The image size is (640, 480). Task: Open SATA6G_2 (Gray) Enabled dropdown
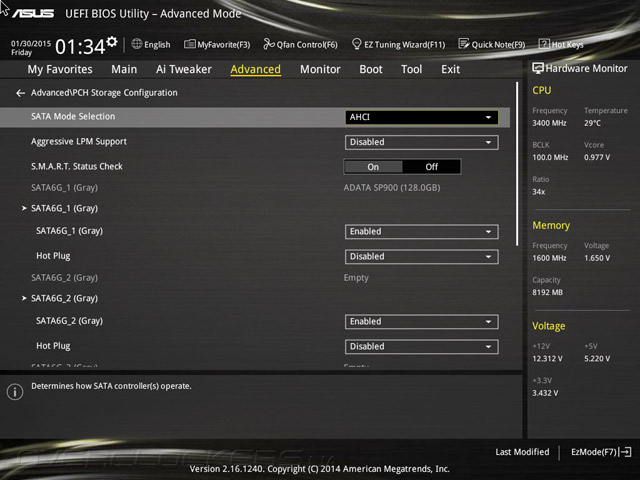click(422, 322)
